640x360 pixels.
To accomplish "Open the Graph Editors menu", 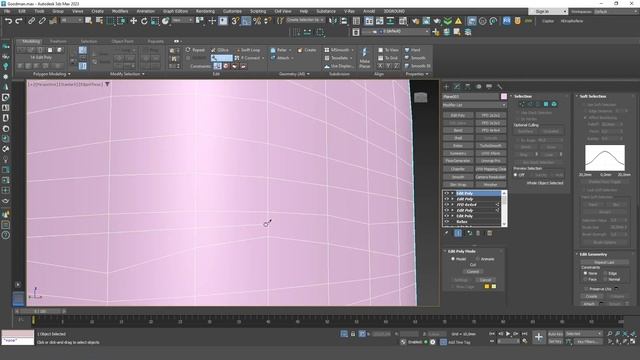I will pyautogui.click(x=176, y=11).
